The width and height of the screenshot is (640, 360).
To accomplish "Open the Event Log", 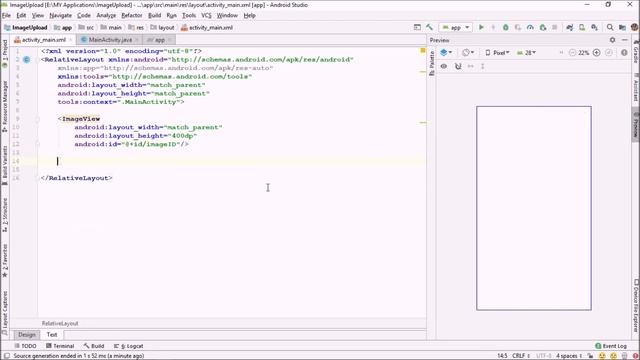I will (611, 346).
